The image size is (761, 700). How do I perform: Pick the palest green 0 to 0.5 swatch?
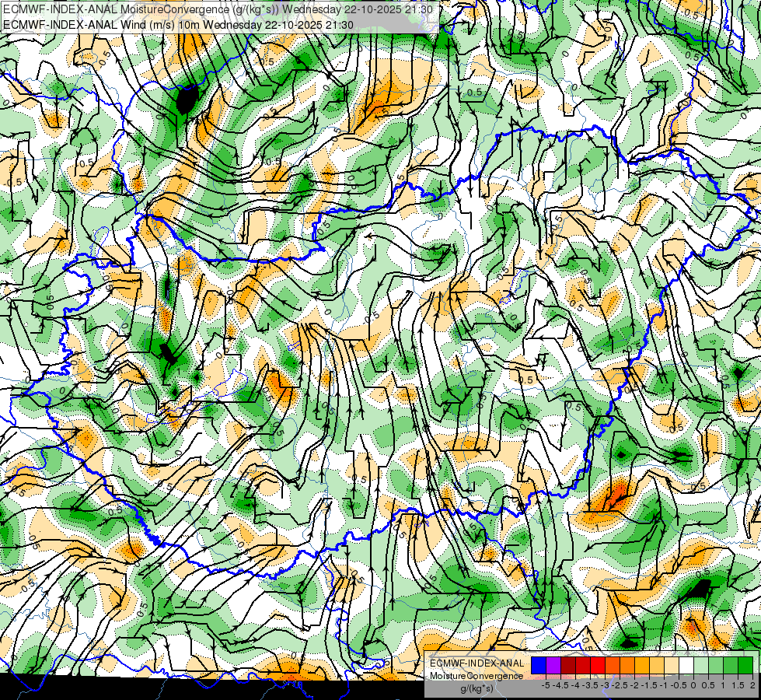(701, 665)
